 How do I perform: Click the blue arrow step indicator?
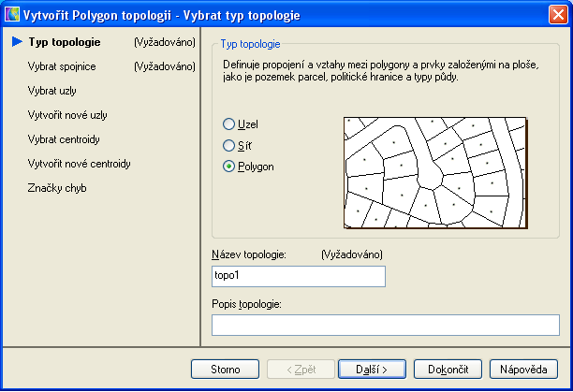17,42
